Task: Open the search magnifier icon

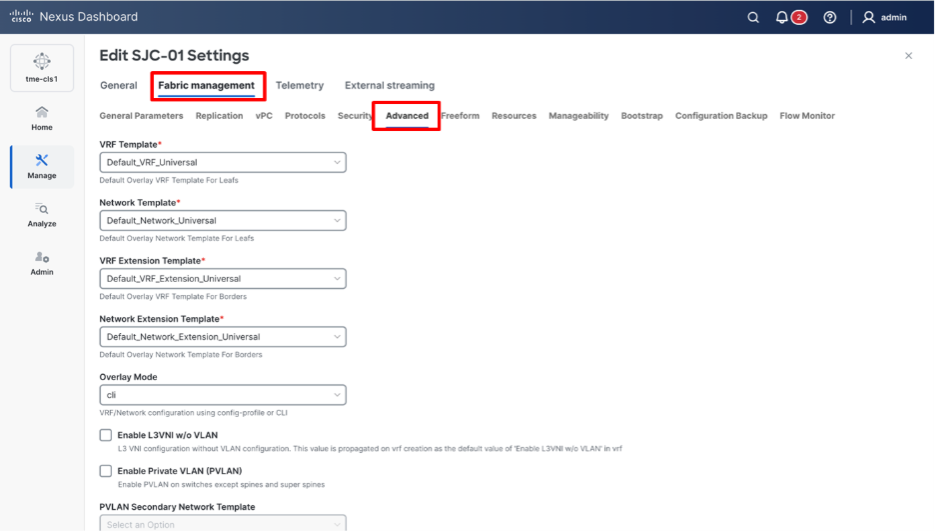Action: coord(753,17)
